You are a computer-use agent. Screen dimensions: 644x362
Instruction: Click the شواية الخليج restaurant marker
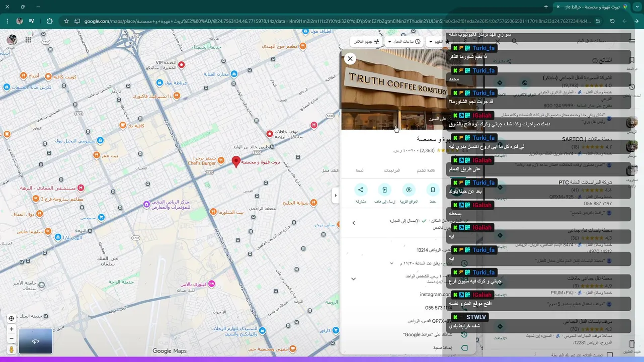(314, 202)
